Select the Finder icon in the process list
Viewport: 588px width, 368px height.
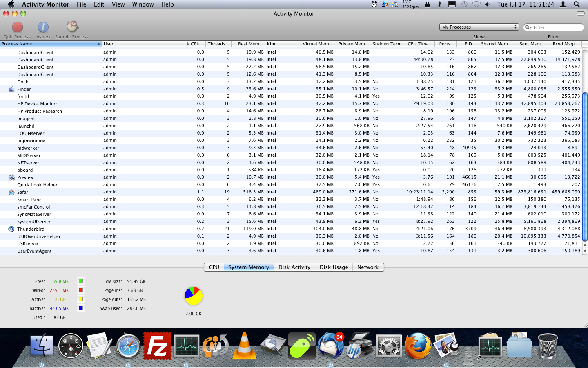pos(11,89)
